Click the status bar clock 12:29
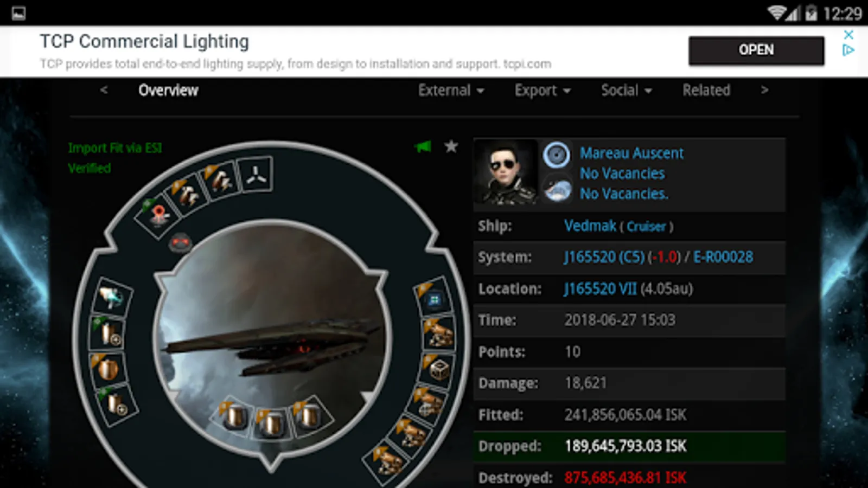The width and height of the screenshot is (868, 488). (842, 14)
